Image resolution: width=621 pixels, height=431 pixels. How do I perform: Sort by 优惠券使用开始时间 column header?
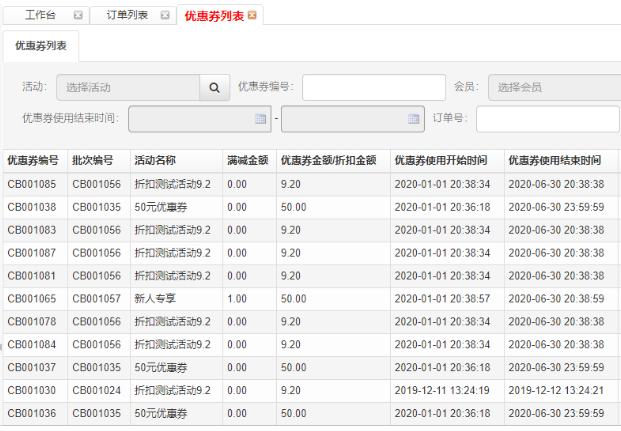click(448, 161)
